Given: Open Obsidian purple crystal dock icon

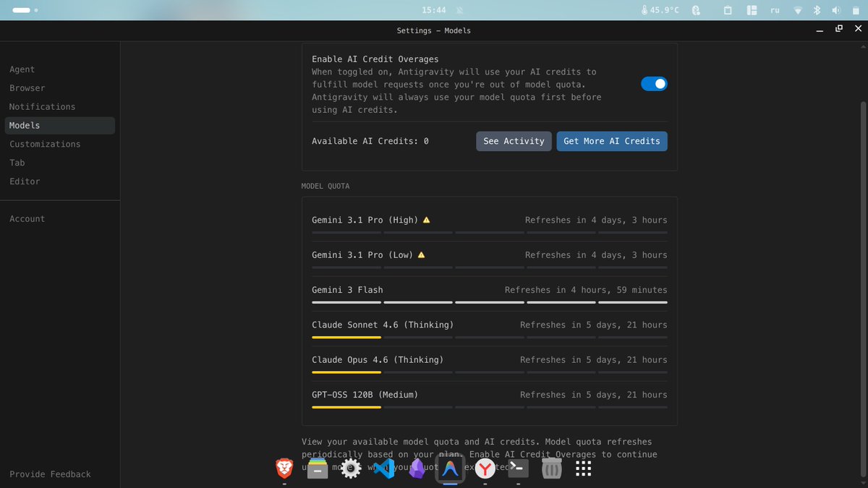Looking at the screenshot, I should click(x=417, y=468).
